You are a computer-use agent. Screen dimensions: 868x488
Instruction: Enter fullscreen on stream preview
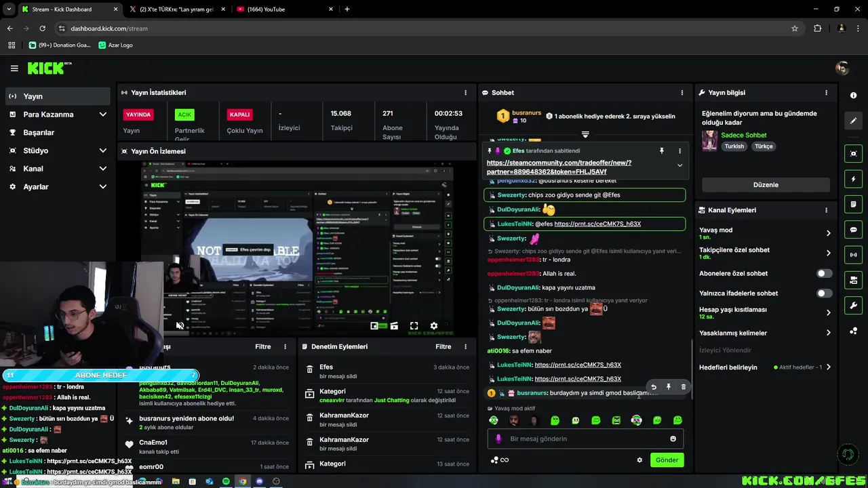[414, 326]
